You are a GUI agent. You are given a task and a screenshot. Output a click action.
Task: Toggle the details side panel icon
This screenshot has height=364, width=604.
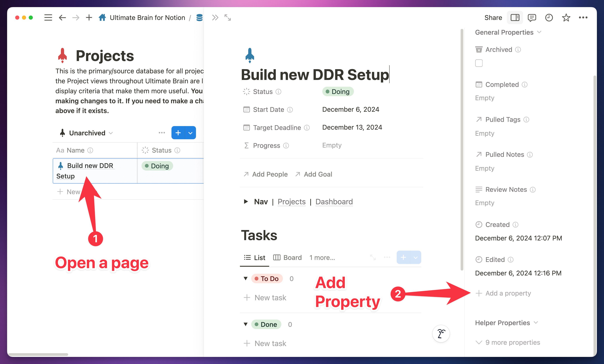point(515,18)
